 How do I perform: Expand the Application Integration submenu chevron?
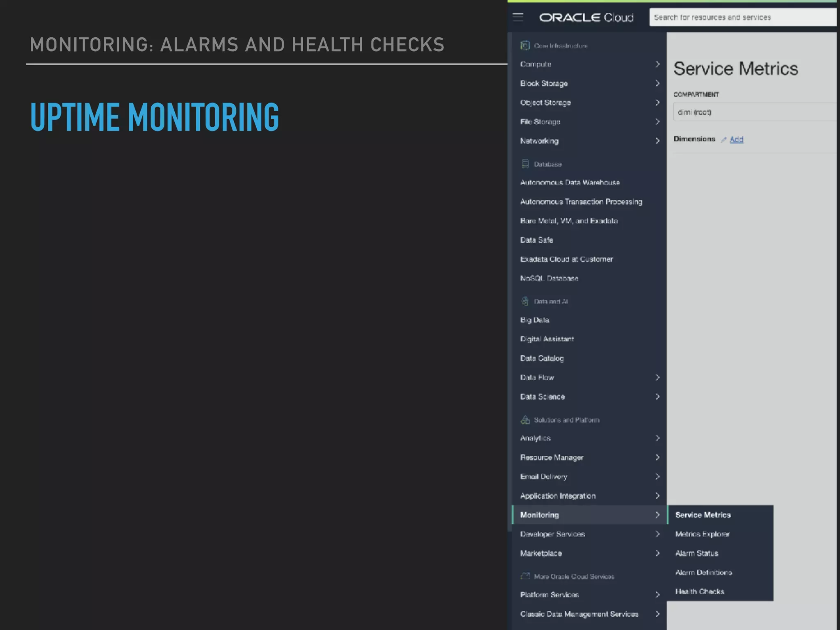click(657, 496)
